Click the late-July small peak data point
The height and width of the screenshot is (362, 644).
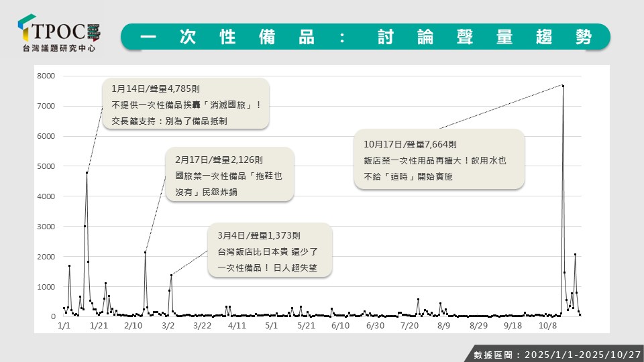(418, 300)
